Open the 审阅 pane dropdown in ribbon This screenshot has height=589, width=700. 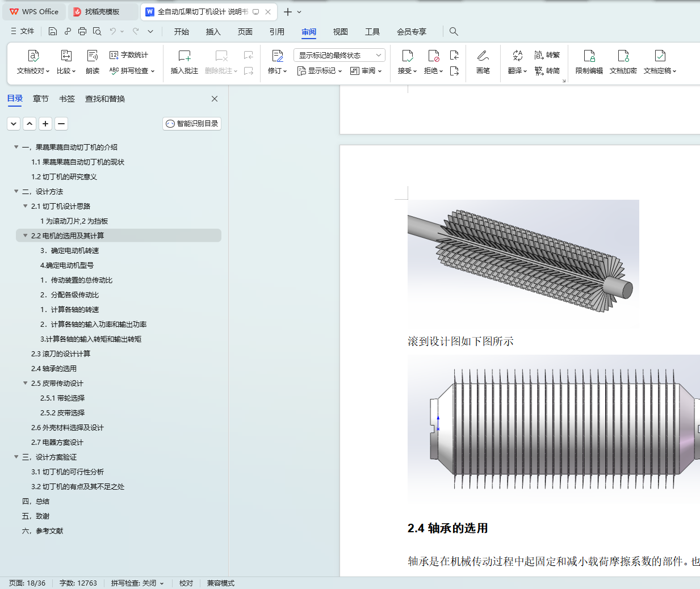click(x=366, y=71)
